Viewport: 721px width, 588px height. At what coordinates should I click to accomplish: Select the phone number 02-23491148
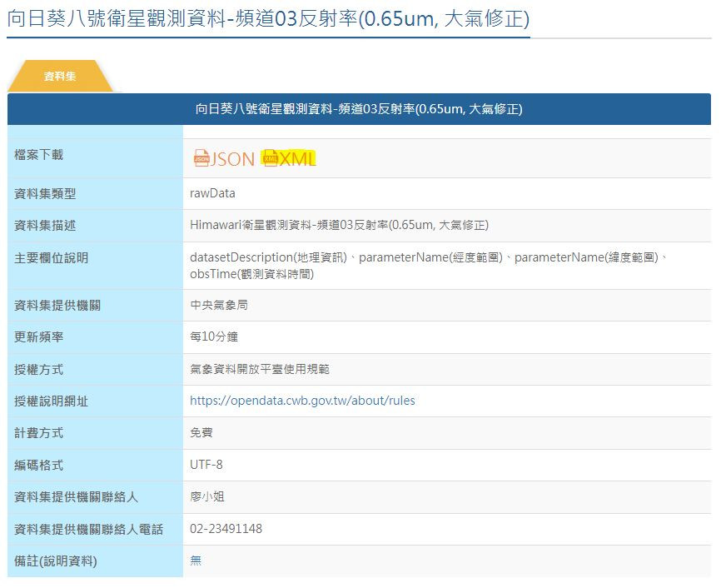coord(226,529)
